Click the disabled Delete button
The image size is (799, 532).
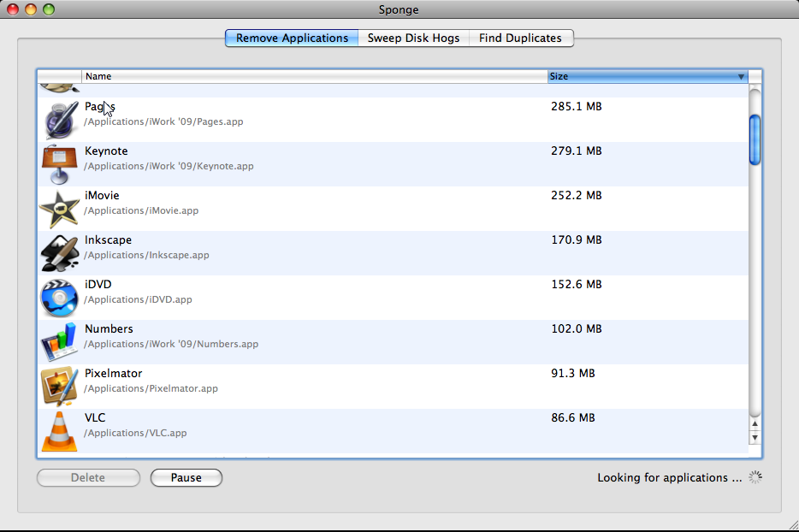tap(88, 477)
